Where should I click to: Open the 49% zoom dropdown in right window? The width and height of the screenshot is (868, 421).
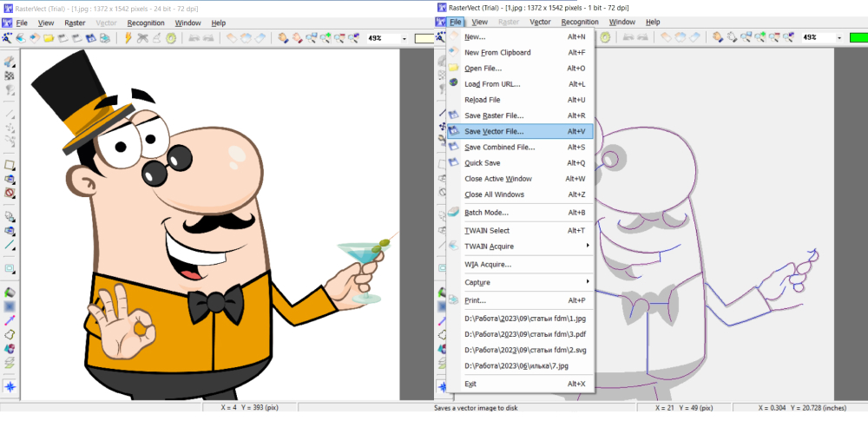point(838,38)
